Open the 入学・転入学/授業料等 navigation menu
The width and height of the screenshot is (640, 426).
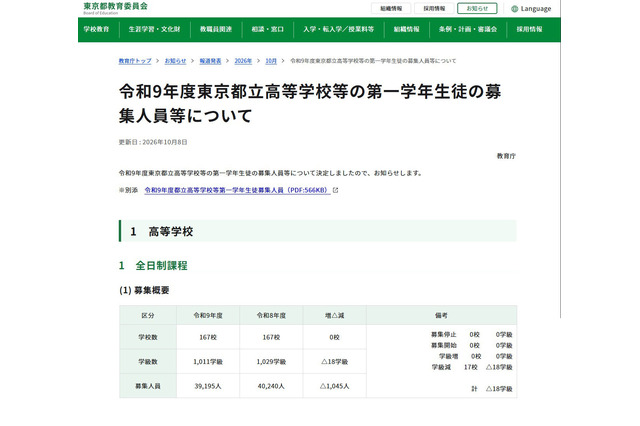pyautogui.click(x=338, y=29)
